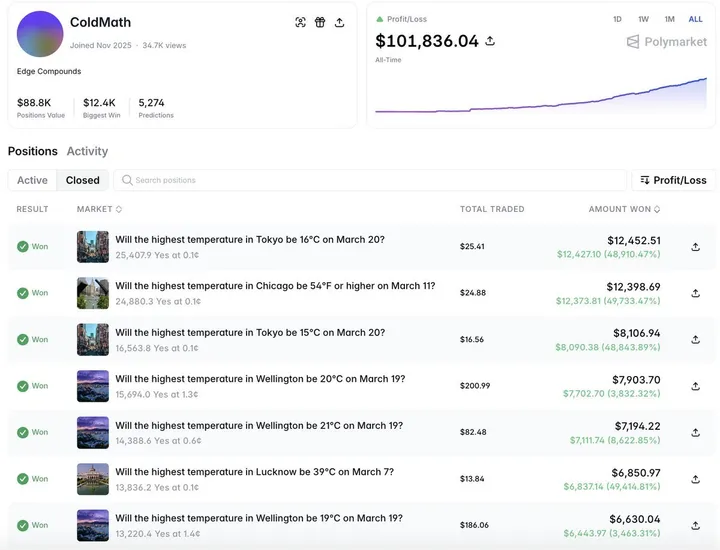Click the share icon in ColdMath profile header
This screenshot has width=720, height=550.
tap(339, 22)
